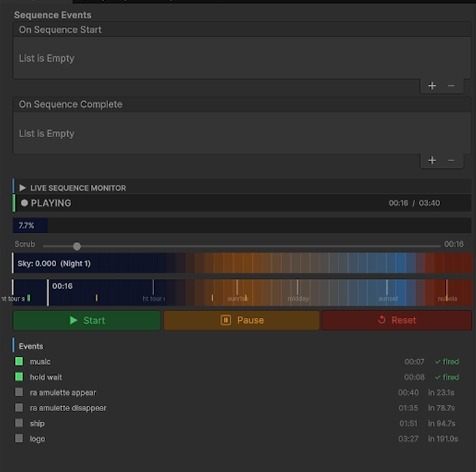Click the Scrub slider handle
The width and height of the screenshot is (476, 472).
click(77, 246)
